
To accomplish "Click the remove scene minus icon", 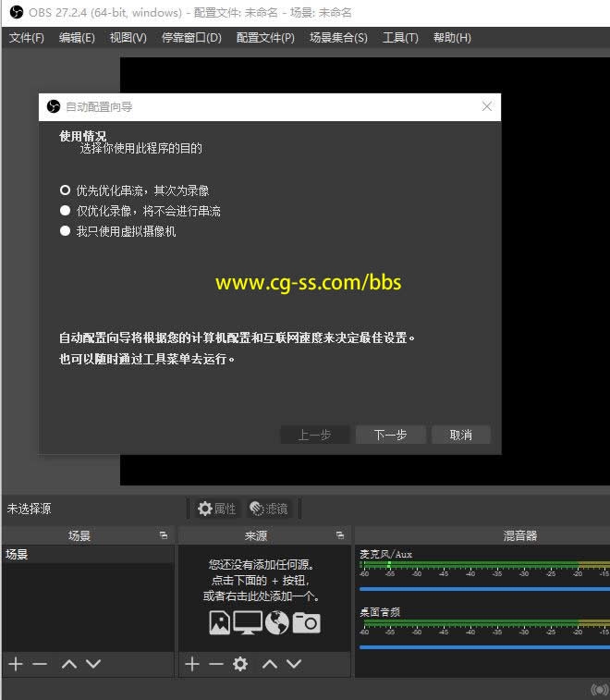I will click(40, 664).
